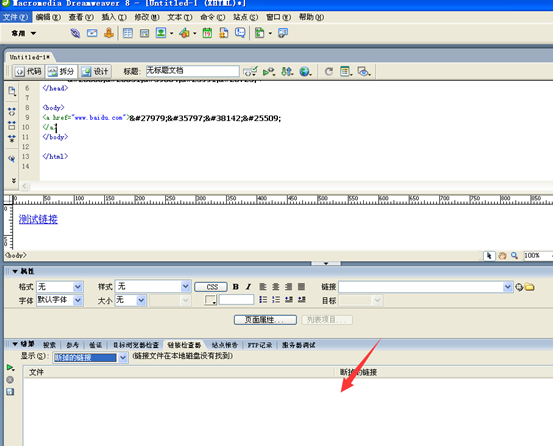Open the 格式 format dropdown
553x446 pixels.
point(60,287)
